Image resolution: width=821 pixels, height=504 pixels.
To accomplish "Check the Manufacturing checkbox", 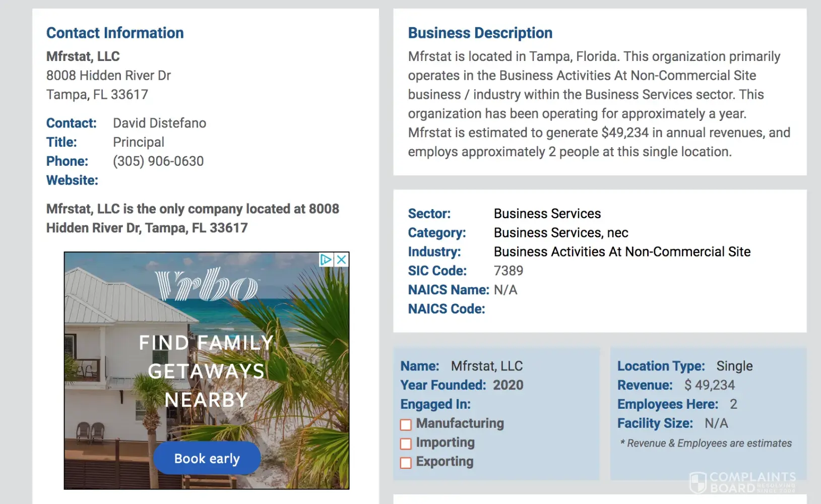I will pos(406,424).
